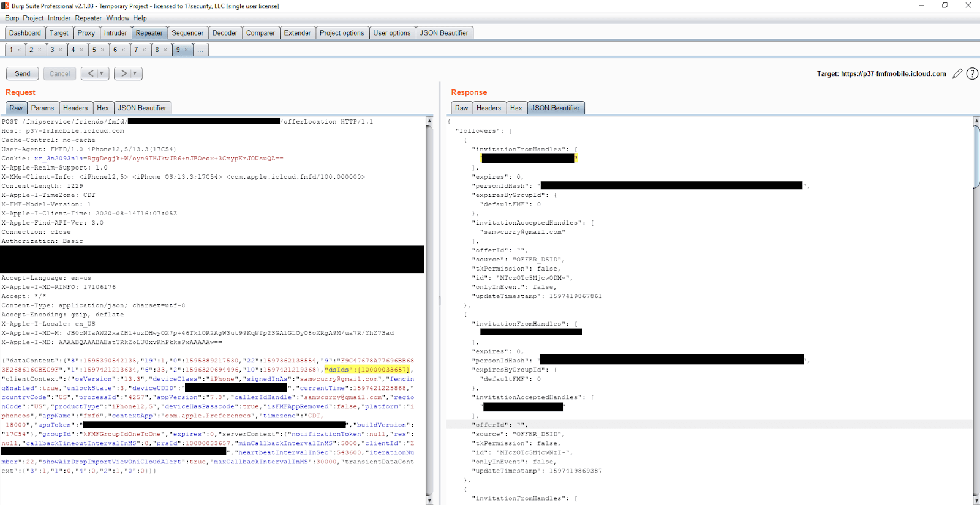Viewport: 980px width, 505px height.
Task: Click the draggable divider between request and response
Action: tap(439, 300)
